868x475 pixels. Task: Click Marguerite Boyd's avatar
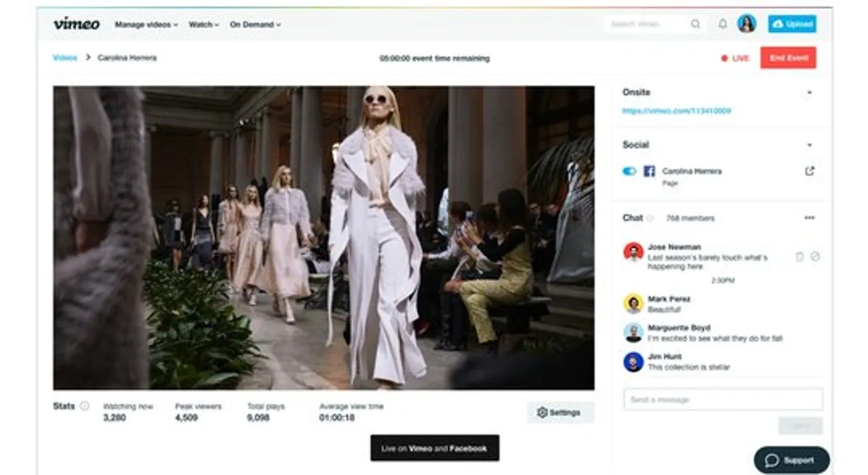pyautogui.click(x=633, y=333)
